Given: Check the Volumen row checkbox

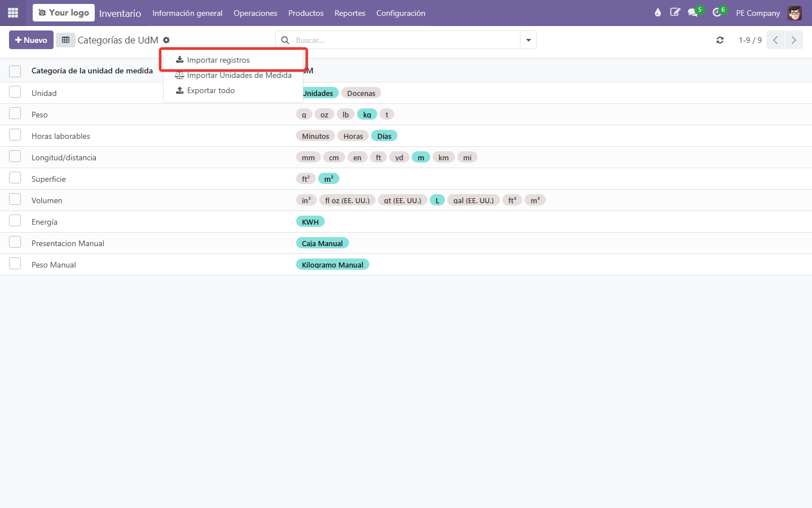Looking at the screenshot, I should coord(15,199).
